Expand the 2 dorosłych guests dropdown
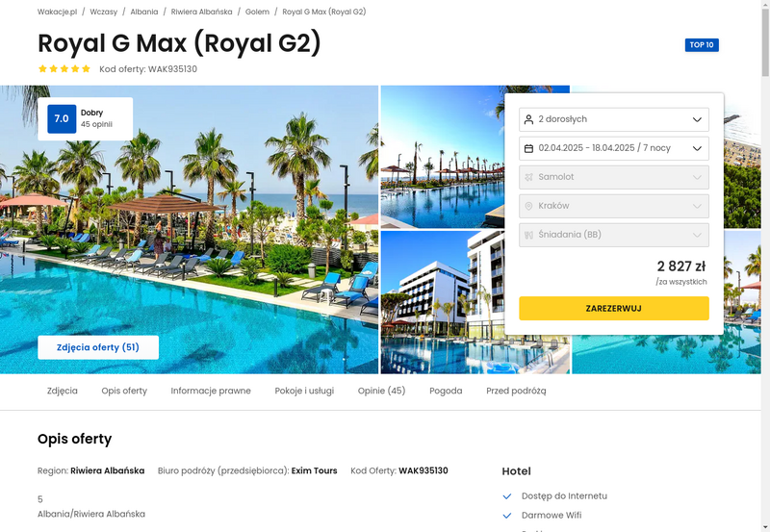 [614, 119]
